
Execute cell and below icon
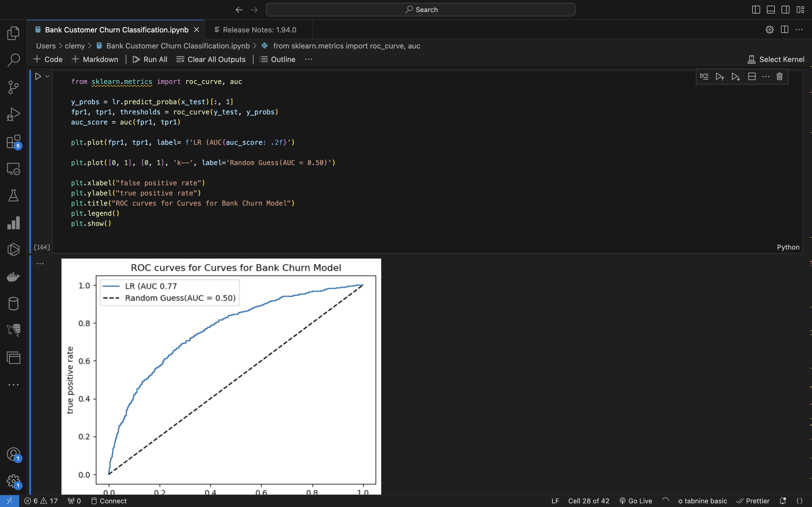click(736, 76)
